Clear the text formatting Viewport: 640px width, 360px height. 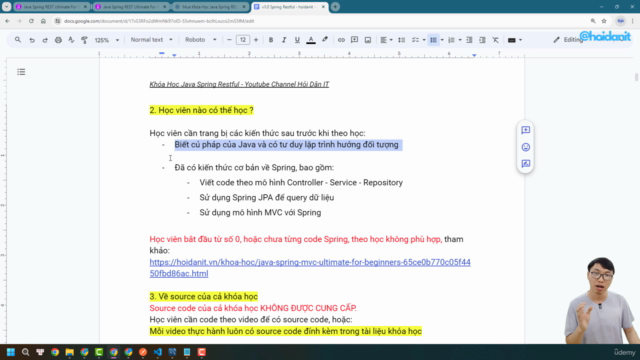pos(496,40)
